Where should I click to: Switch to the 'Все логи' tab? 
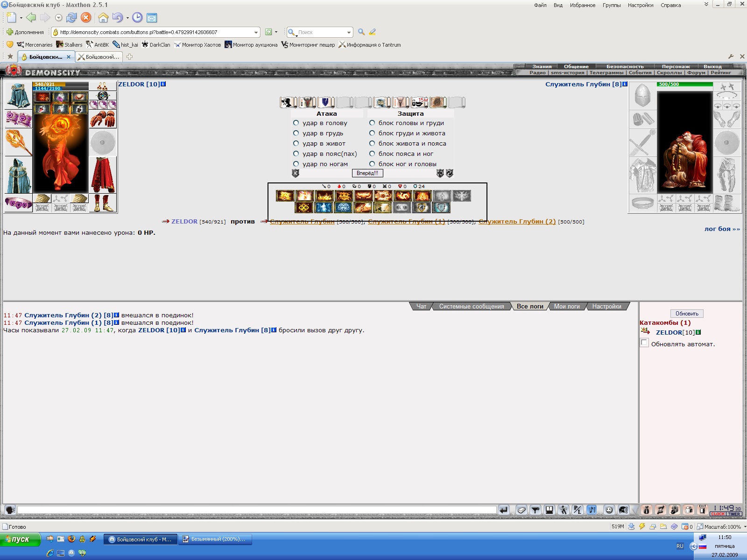click(x=530, y=307)
